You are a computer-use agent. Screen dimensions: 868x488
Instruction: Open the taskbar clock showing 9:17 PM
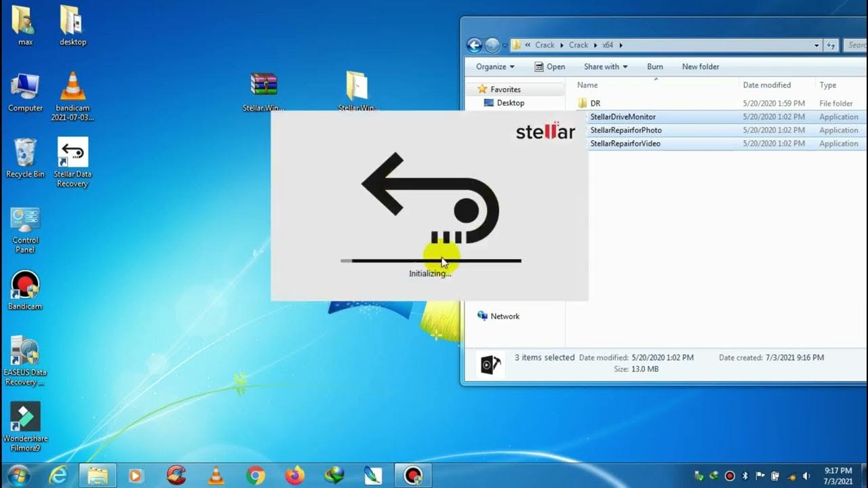coord(839,476)
